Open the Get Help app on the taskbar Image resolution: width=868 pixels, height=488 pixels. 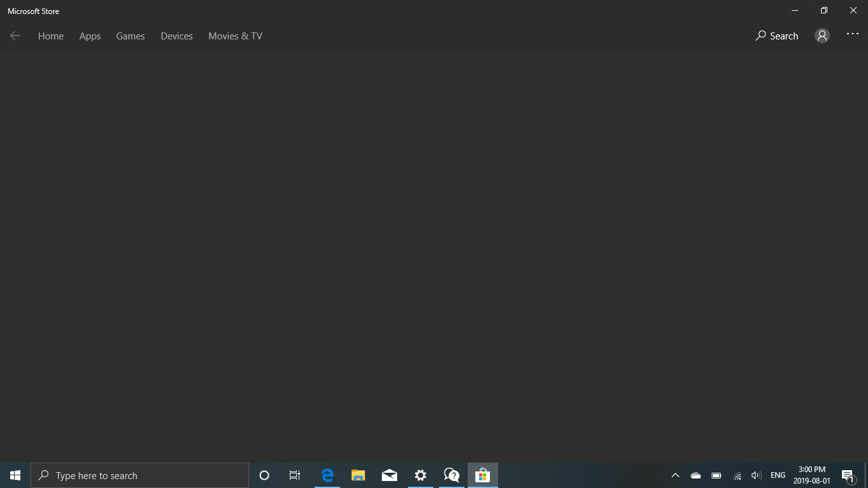(x=452, y=475)
